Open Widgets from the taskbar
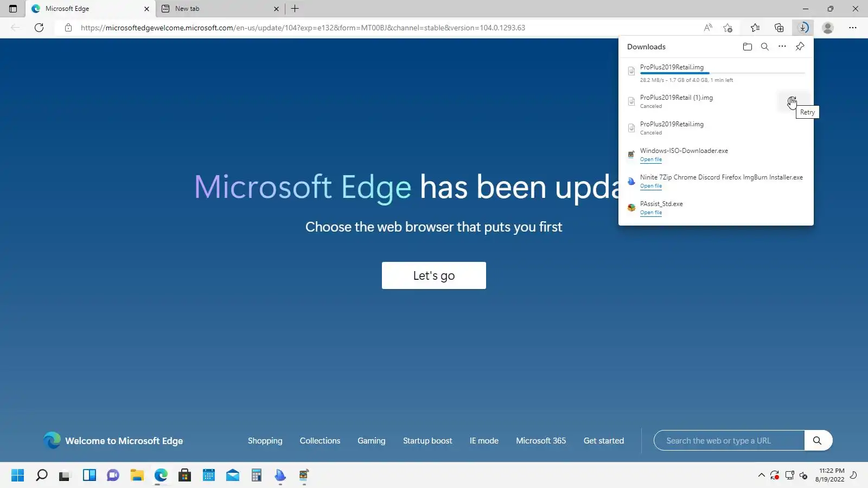Image resolution: width=868 pixels, height=488 pixels. pyautogui.click(x=89, y=476)
